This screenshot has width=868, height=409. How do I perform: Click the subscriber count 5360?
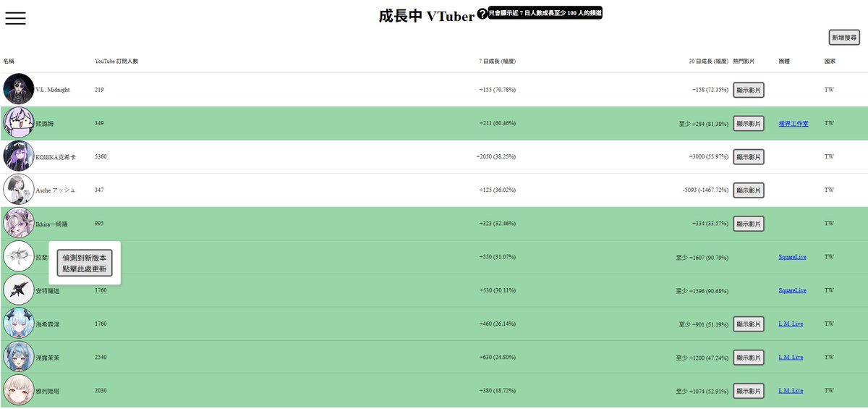(x=101, y=156)
